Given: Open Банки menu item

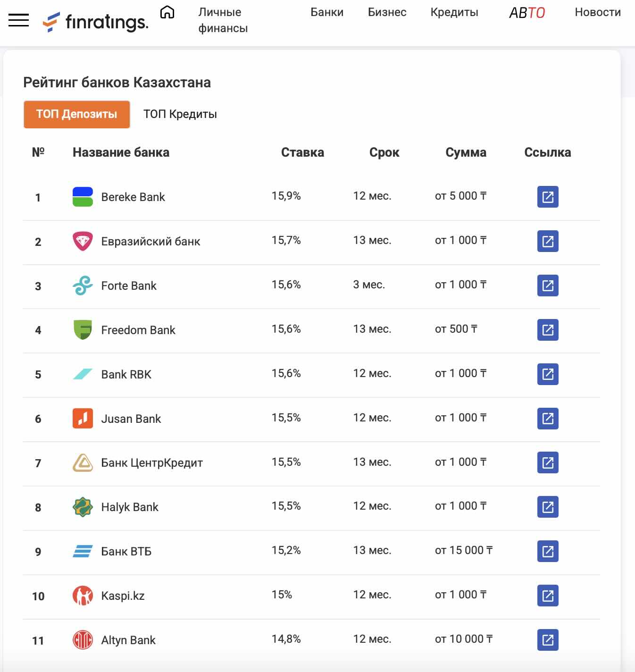Looking at the screenshot, I should [x=327, y=12].
